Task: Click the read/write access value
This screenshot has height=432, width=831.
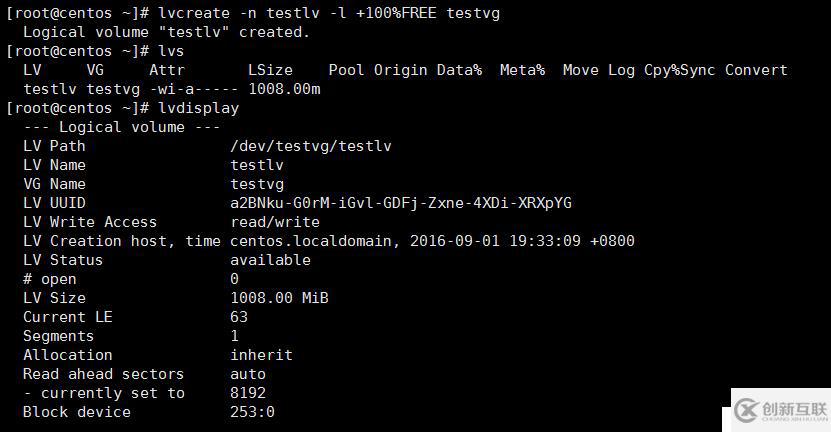Action: [275, 222]
